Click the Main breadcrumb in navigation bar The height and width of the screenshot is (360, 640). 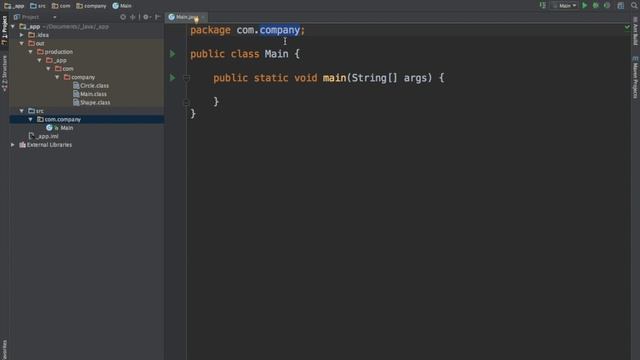click(122, 6)
